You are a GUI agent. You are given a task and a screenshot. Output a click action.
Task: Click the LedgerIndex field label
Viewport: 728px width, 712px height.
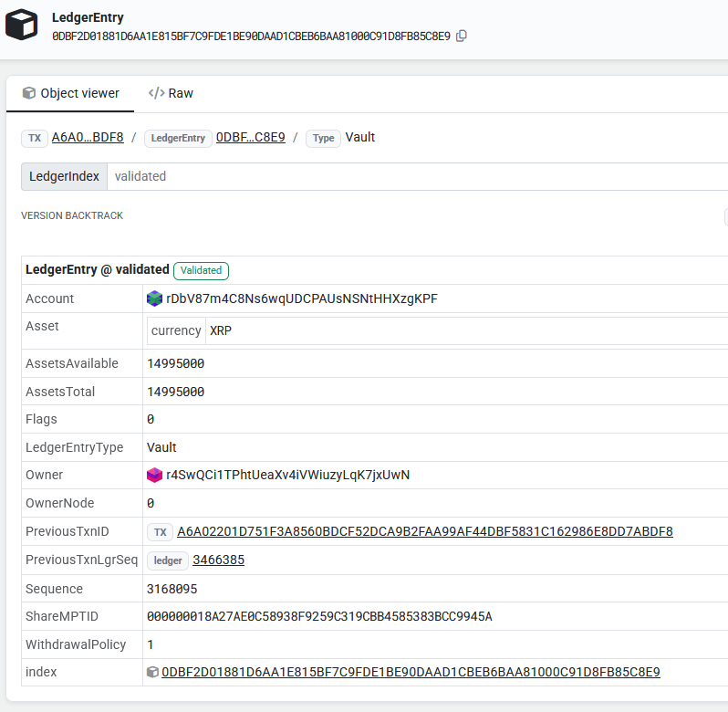point(64,176)
